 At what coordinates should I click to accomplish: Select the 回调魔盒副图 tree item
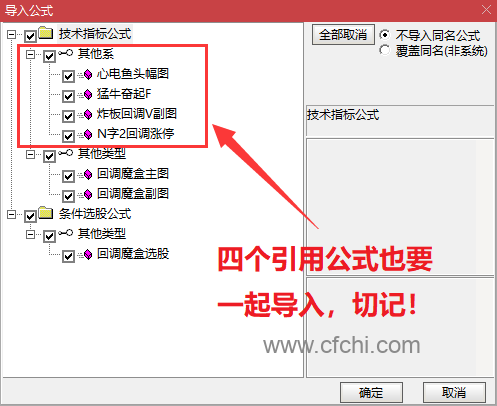[133, 194]
